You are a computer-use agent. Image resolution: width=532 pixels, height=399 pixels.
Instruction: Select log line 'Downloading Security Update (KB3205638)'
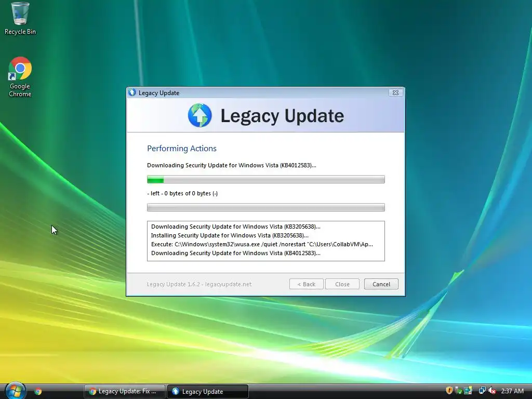[x=235, y=227]
